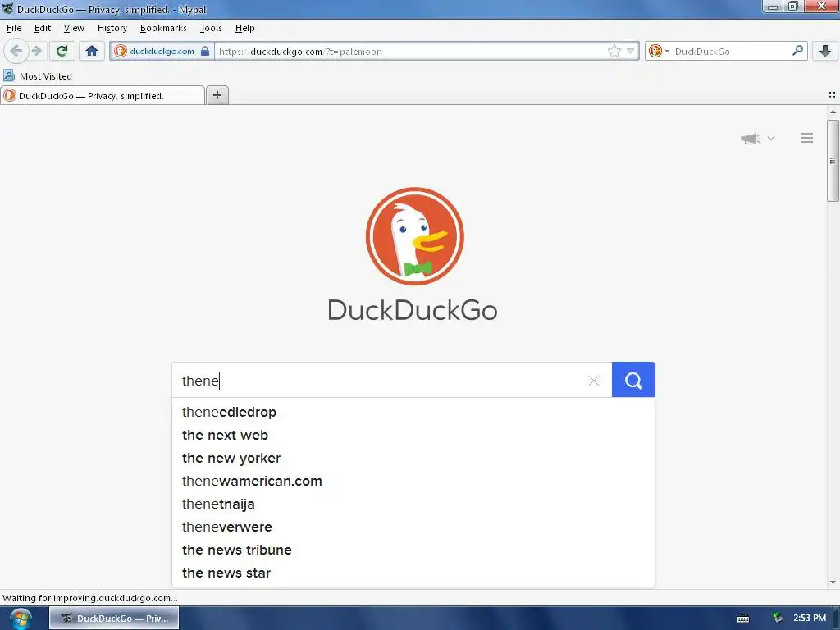Viewport: 840px width, 630px height.
Task: Choose suggestion 'the news tribune'
Action: tap(413, 550)
